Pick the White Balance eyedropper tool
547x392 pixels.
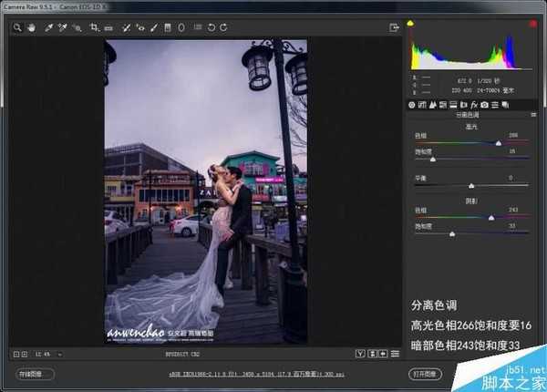pyautogui.click(x=47, y=27)
